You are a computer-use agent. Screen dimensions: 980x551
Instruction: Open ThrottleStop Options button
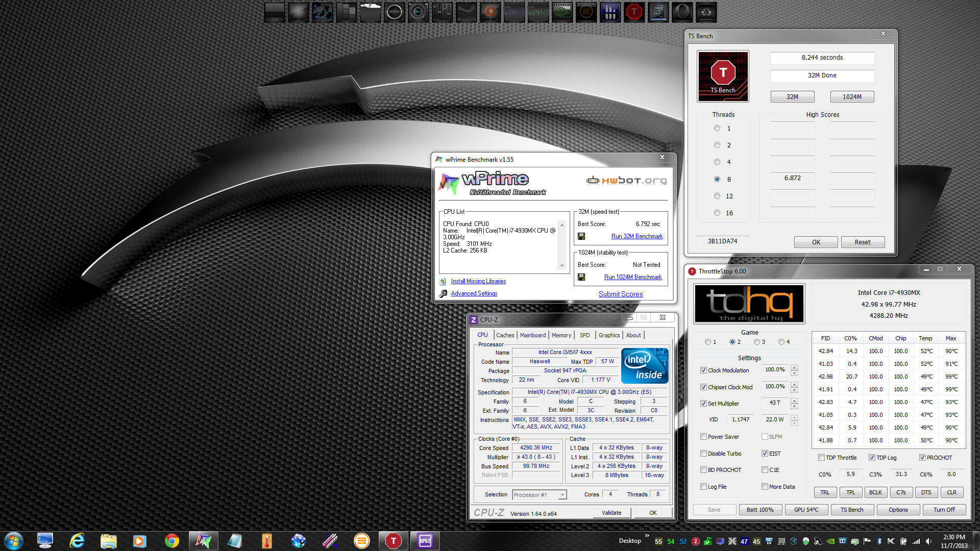pos(898,510)
